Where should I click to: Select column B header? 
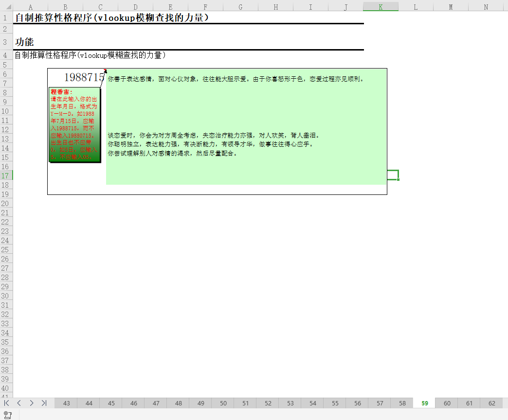(65, 7)
